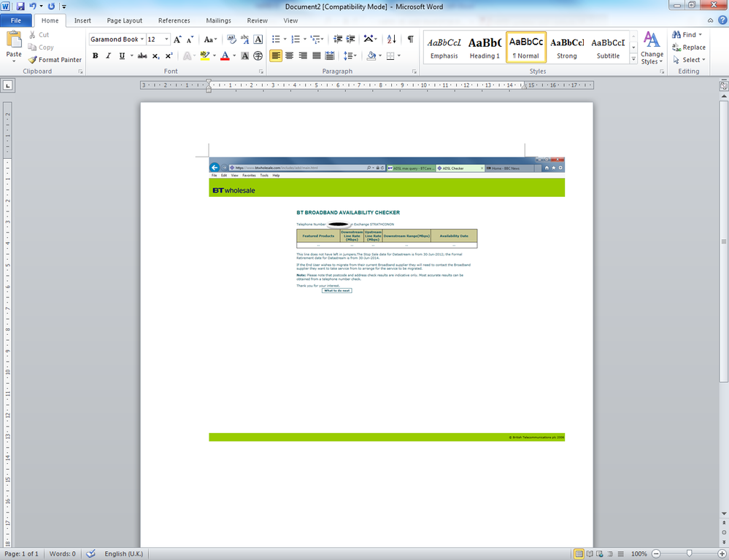The width and height of the screenshot is (729, 560).
Task: Switch to the Insert tab
Action: pos(82,20)
